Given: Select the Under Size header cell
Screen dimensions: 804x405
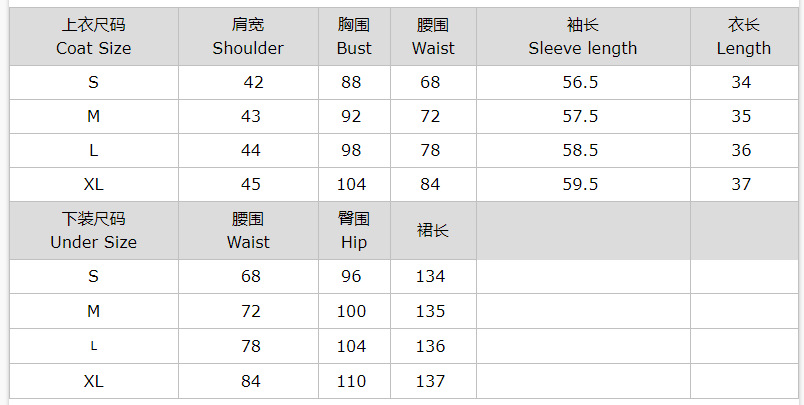Looking at the screenshot, I should [93, 230].
